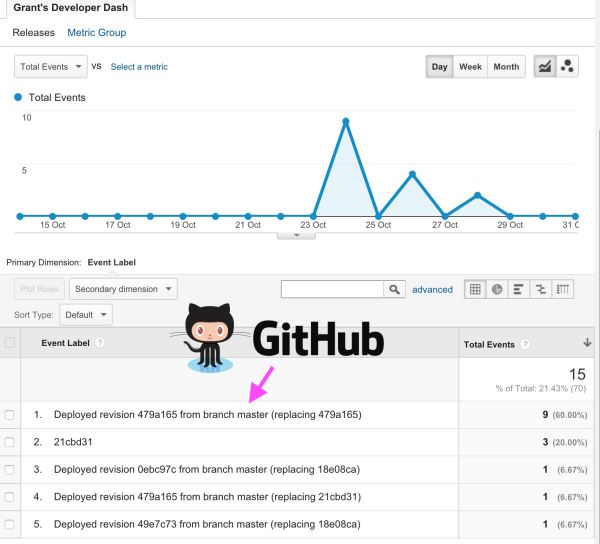Image resolution: width=600 pixels, height=544 pixels.
Task: Check the row 1 revision 479a165 checkbox
Action: [9, 415]
